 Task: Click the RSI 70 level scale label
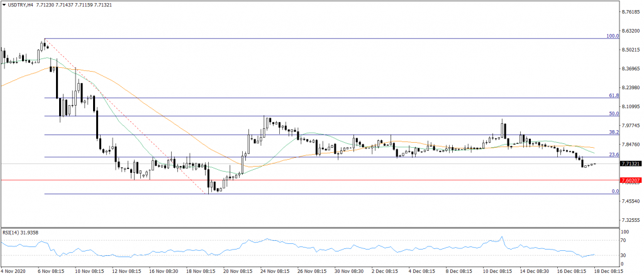click(625, 241)
